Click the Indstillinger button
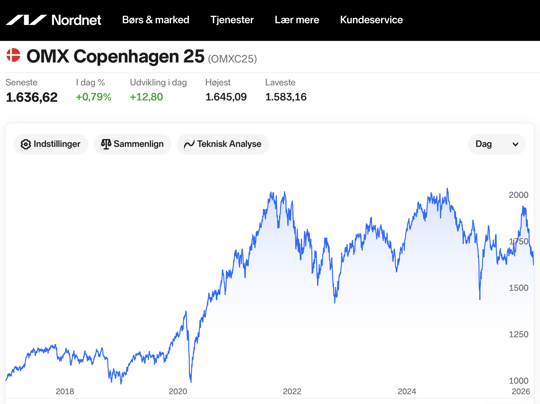Image resolution: width=540 pixels, height=404 pixels. [x=51, y=144]
